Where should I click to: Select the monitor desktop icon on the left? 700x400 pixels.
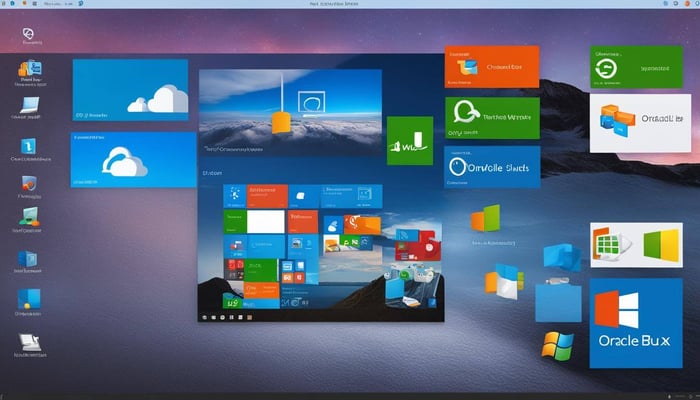(27, 105)
